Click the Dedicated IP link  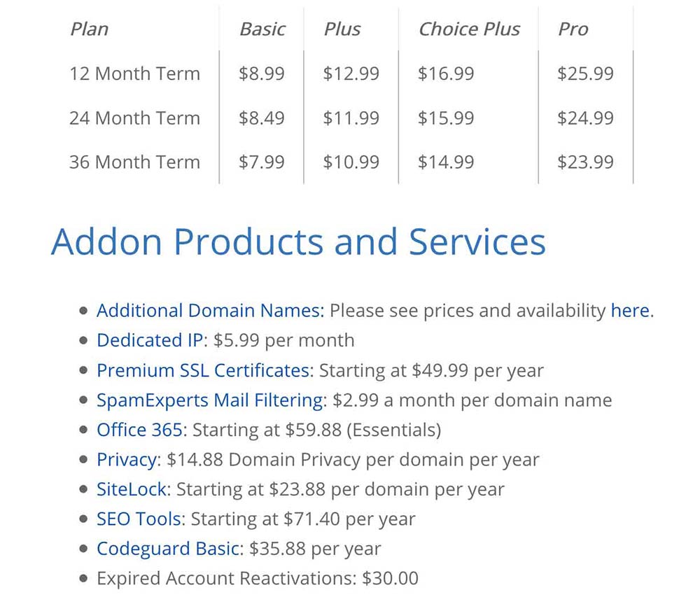150,340
